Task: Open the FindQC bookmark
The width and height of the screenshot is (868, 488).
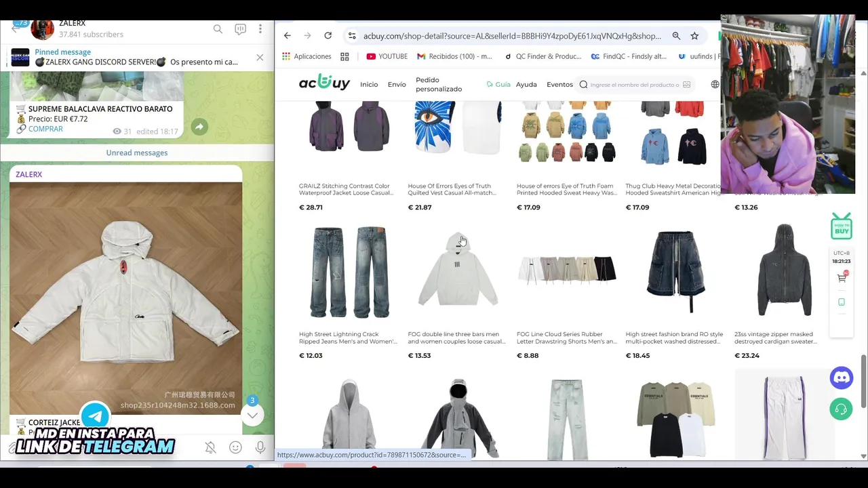Action: 629,56
